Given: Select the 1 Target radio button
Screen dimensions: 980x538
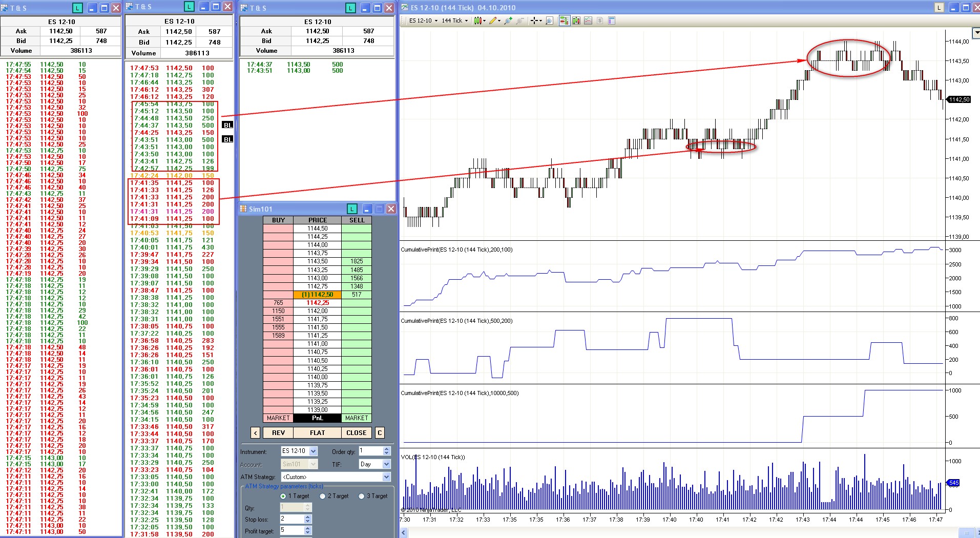Looking at the screenshot, I should [283, 496].
